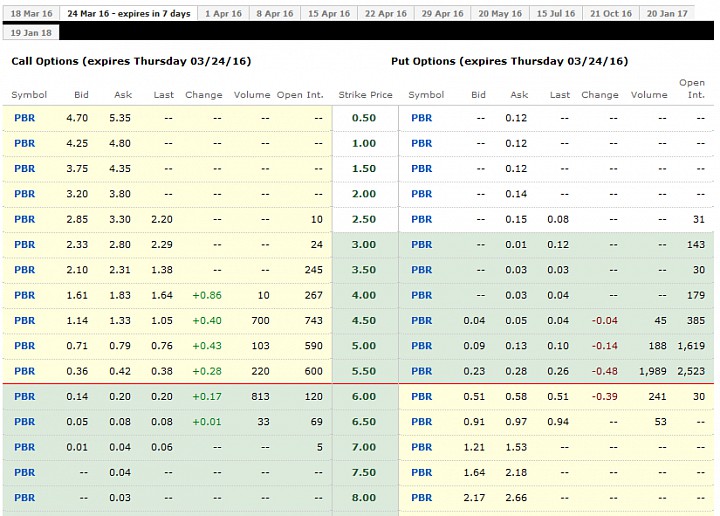Click put open interest value 1,619

pyautogui.click(x=691, y=346)
